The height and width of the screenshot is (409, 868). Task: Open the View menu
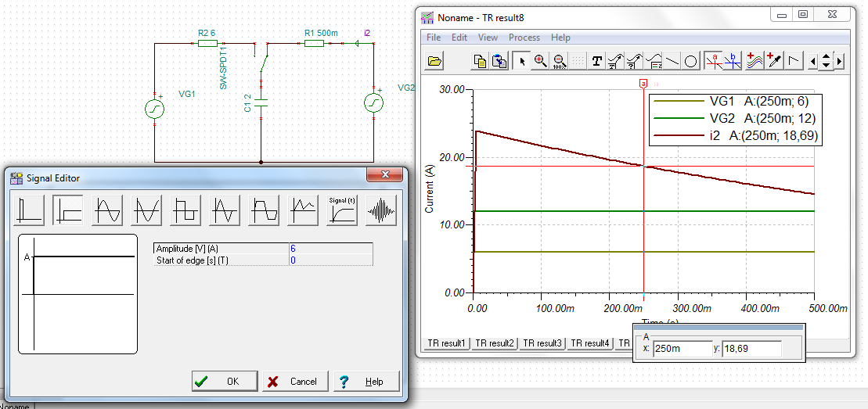pos(488,38)
